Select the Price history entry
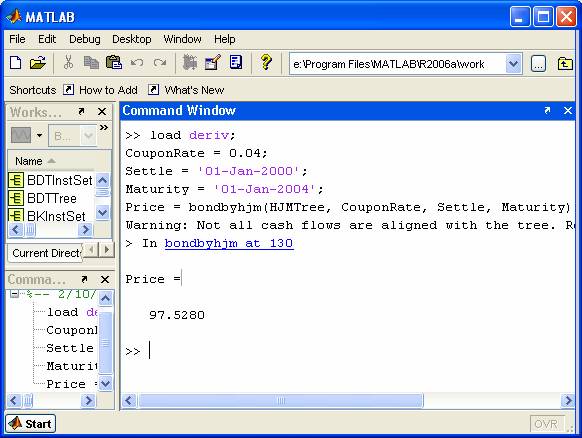Image resolution: width=582 pixels, height=438 pixels. [x=72, y=384]
